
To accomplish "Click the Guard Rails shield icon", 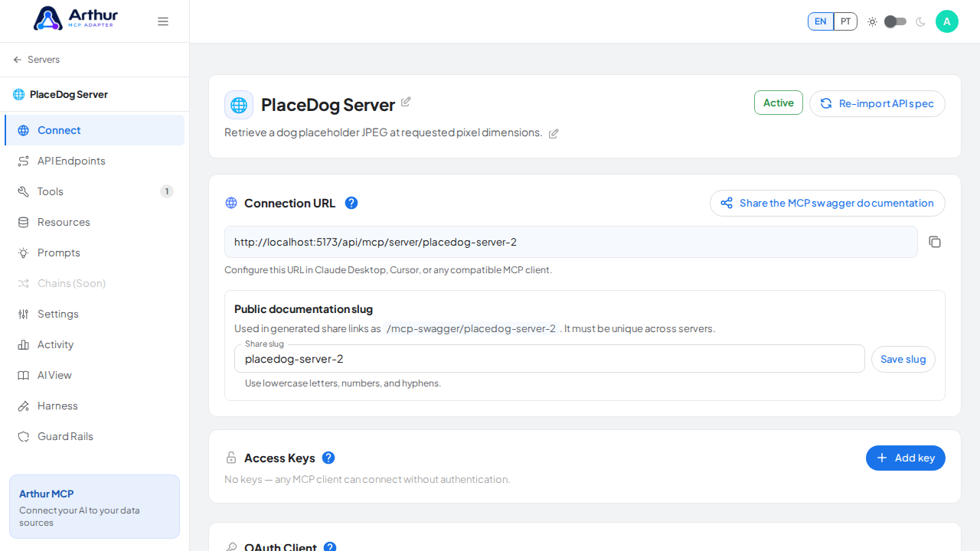I will click(x=24, y=436).
